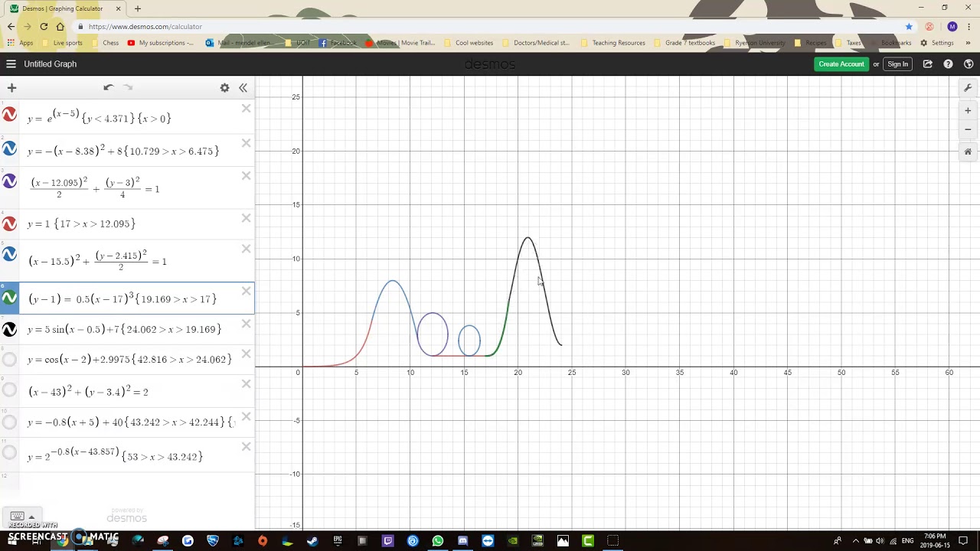Zoom out on the graph
The image size is (980, 551).
coord(968,129)
